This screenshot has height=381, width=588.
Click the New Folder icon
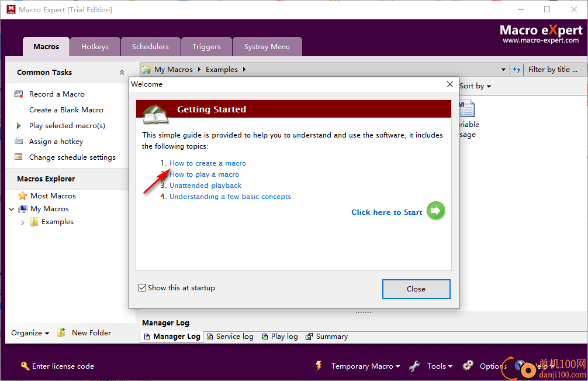tap(61, 332)
